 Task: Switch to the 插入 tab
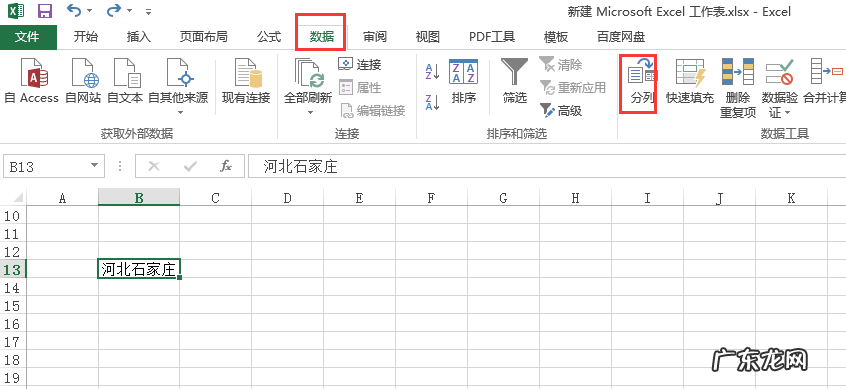click(139, 37)
